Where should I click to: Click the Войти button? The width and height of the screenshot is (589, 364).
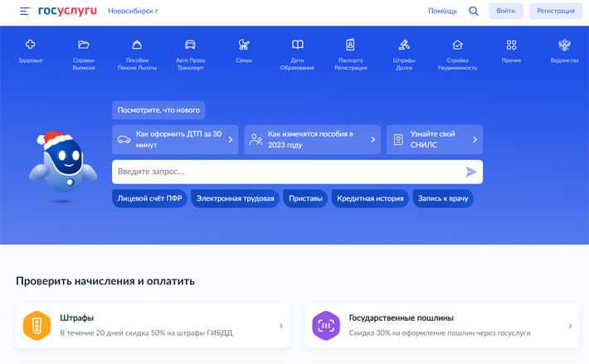pos(505,12)
